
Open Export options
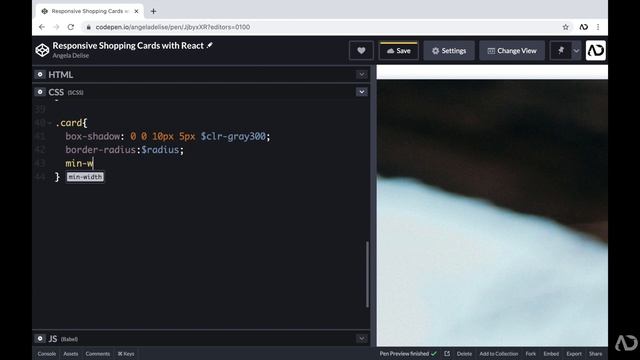[x=573, y=353]
